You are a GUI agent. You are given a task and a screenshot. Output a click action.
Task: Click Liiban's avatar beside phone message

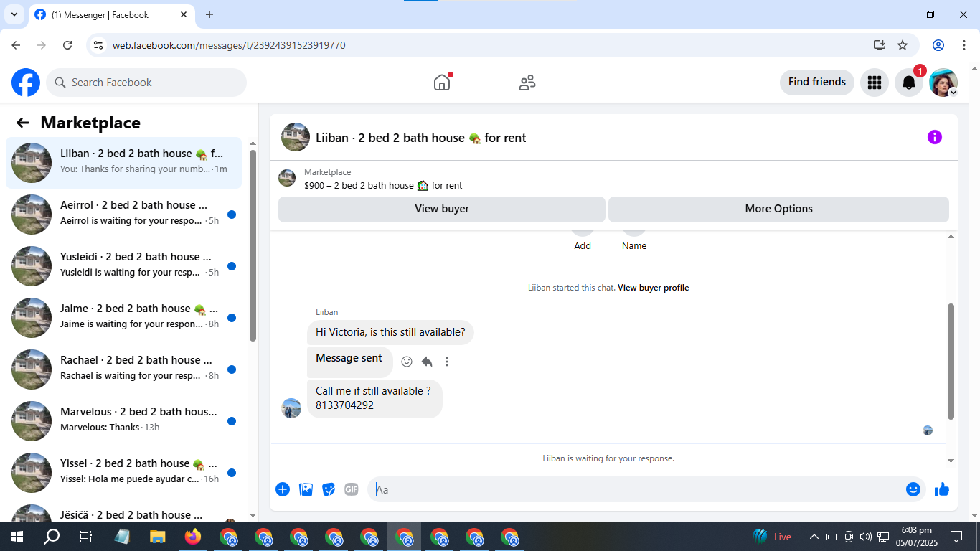click(x=291, y=408)
